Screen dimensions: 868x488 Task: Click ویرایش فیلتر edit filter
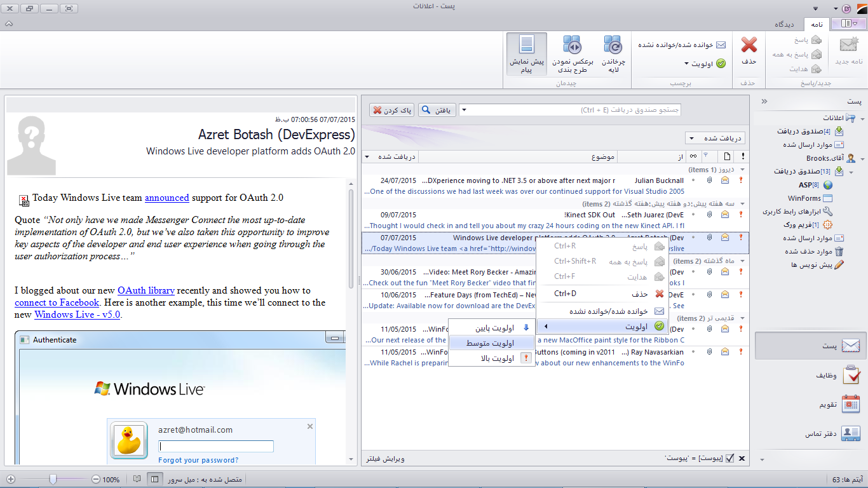pyautogui.click(x=385, y=458)
